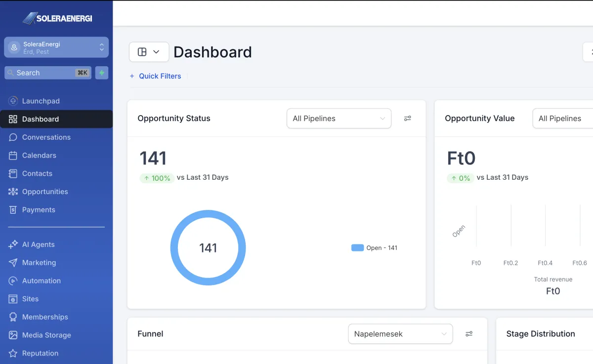The width and height of the screenshot is (593, 364).
Task: Click the account avatar icon
Action: coord(14,47)
